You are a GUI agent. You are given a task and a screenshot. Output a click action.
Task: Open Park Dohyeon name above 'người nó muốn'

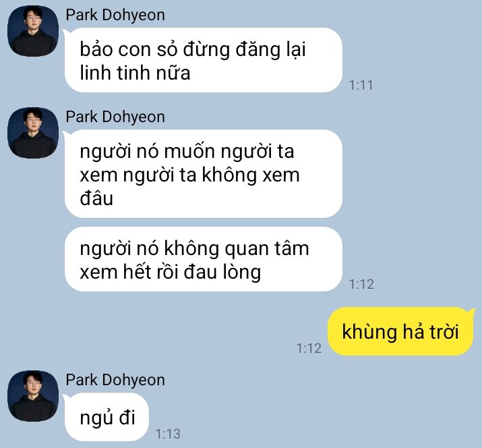click(115, 117)
